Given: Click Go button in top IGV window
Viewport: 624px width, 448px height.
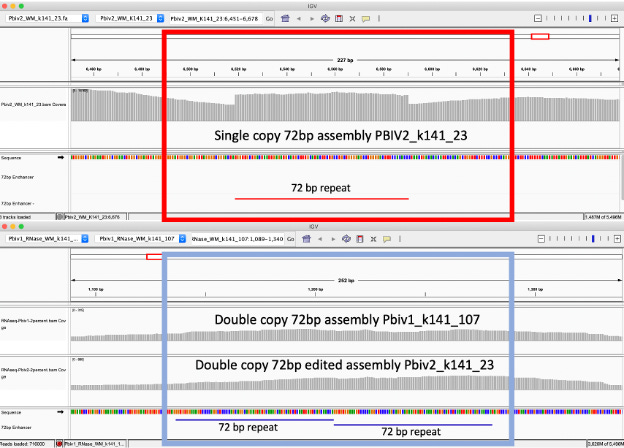Looking at the screenshot, I should coord(269,18).
